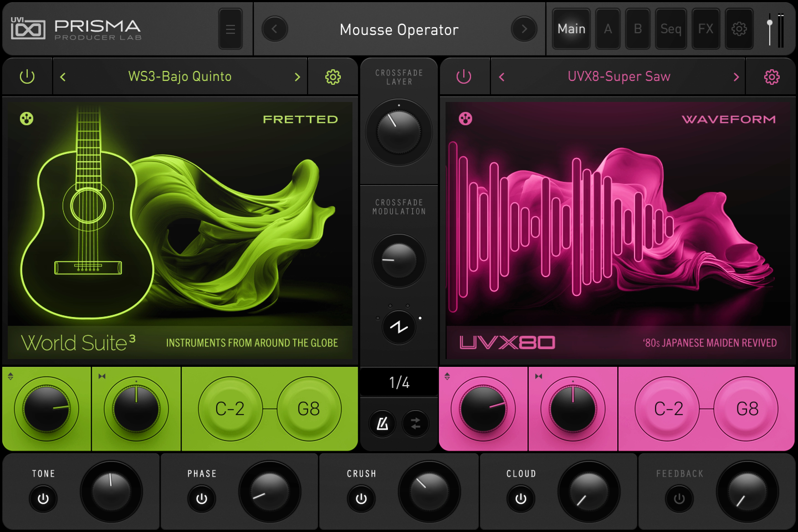Switch to the FX tab
This screenshot has height=532, width=798.
(706, 29)
